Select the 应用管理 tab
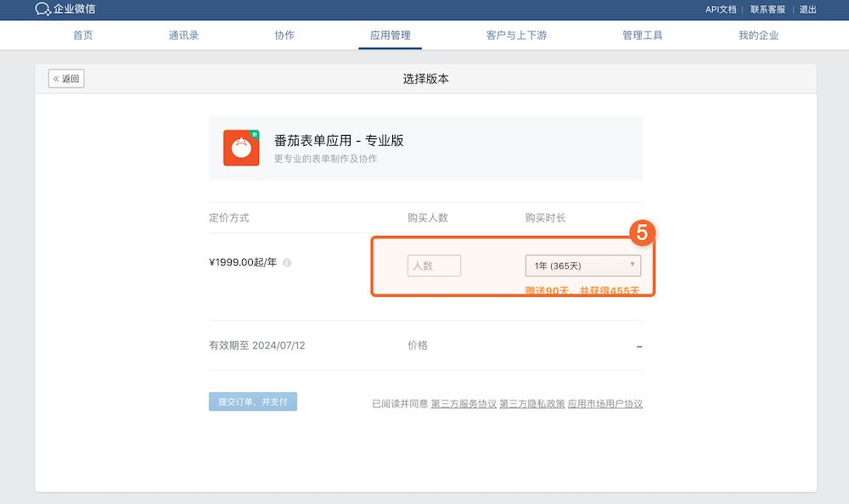 pyautogui.click(x=390, y=35)
